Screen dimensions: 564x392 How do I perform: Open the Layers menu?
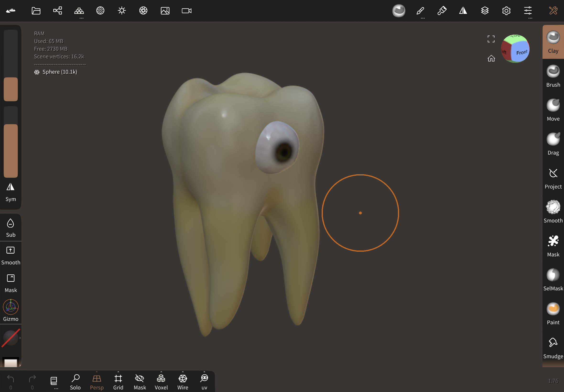[x=485, y=11]
